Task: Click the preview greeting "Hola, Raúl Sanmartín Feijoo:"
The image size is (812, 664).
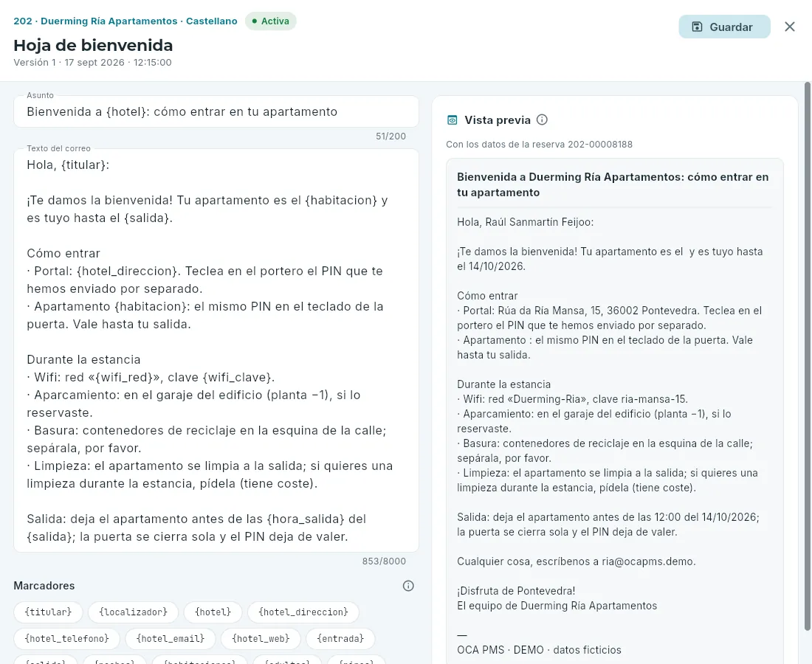Action: pos(525,222)
